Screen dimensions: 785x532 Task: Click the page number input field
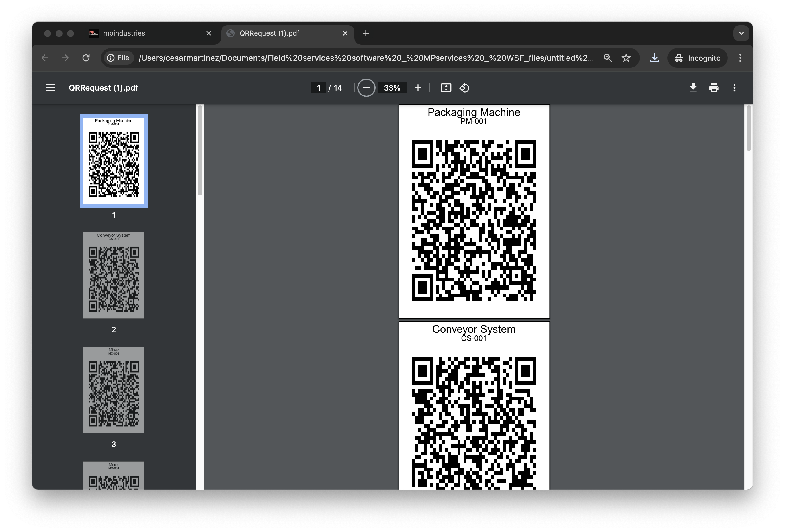coord(318,88)
